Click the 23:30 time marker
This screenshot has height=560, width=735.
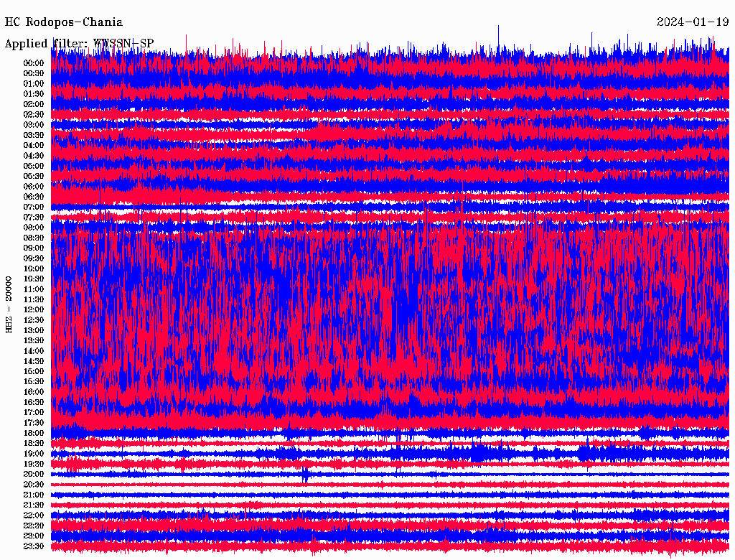[x=34, y=546]
